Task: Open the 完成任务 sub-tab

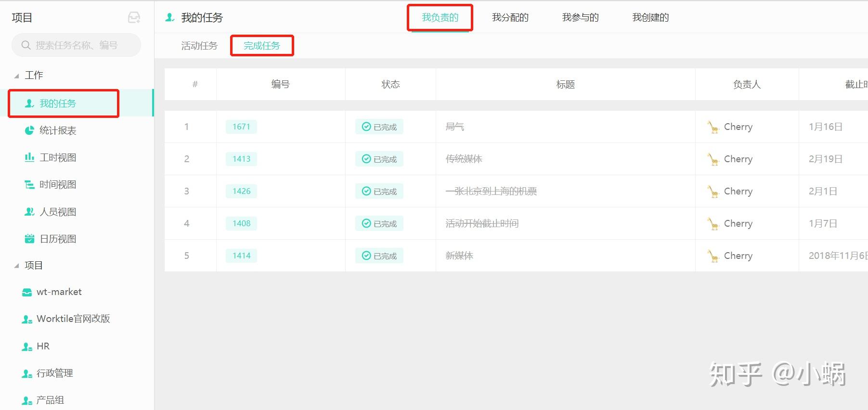Action: 262,46
